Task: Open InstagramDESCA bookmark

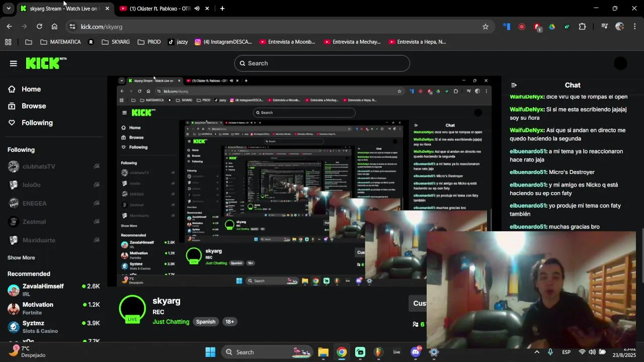Action: tap(223, 42)
